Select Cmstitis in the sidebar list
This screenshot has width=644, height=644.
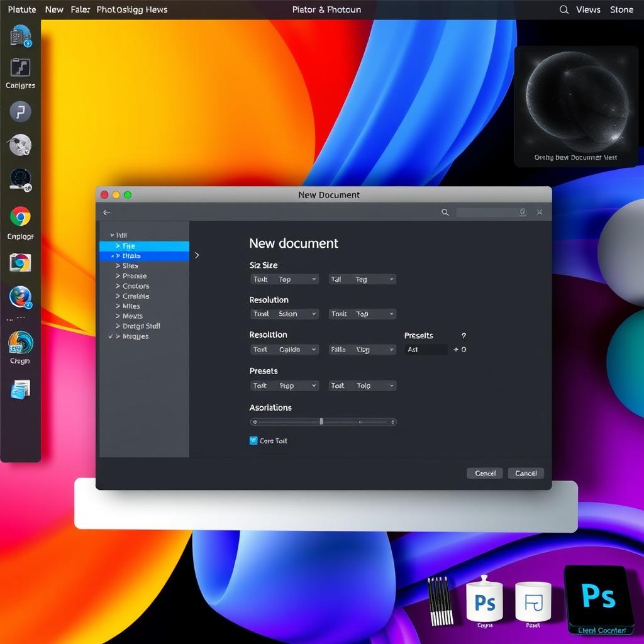coord(136,296)
